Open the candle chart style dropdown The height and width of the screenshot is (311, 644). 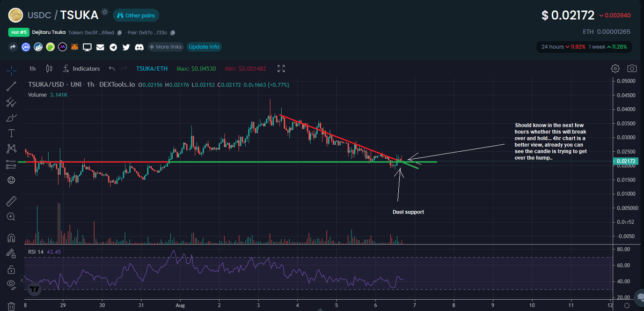(49, 69)
